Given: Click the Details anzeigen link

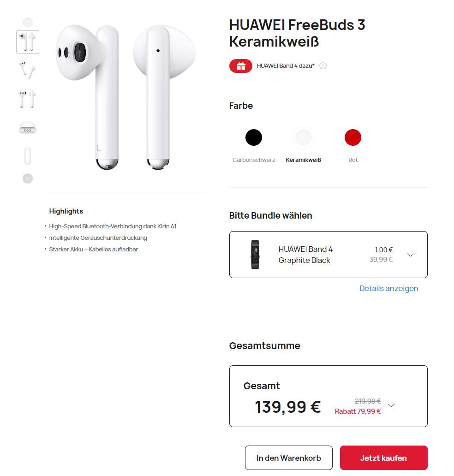Looking at the screenshot, I should click(x=388, y=288).
